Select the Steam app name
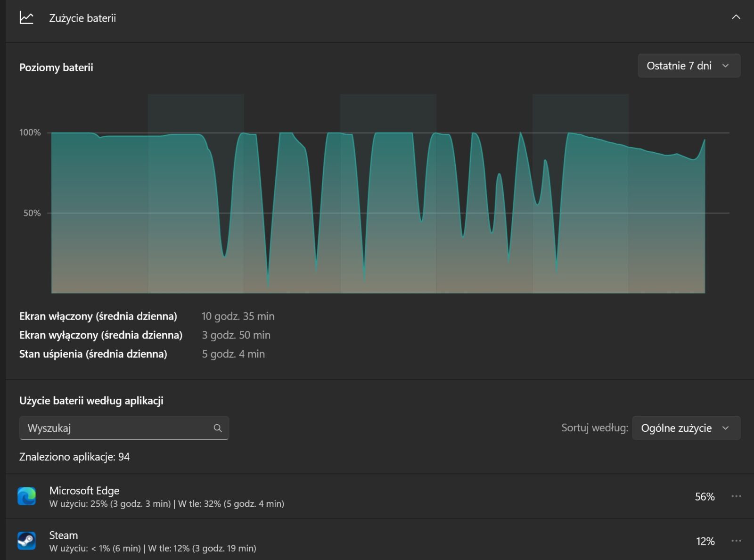Screen dimensions: 754x560 tap(64, 535)
